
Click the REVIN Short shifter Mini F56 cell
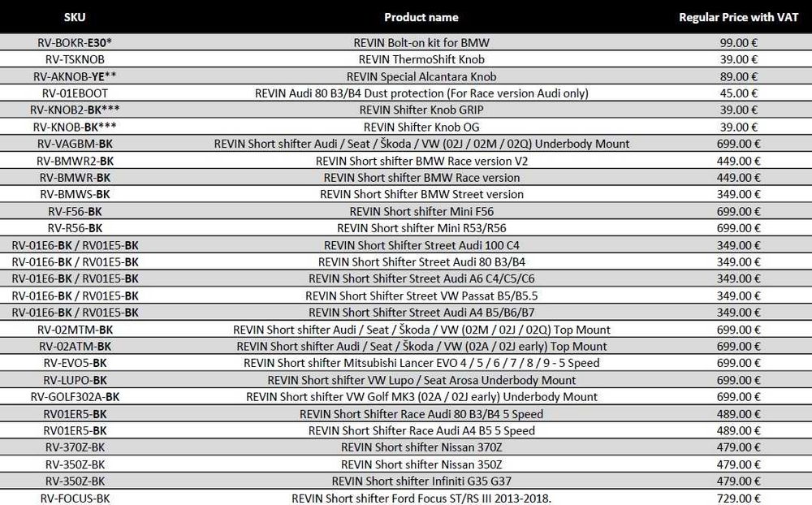(421, 211)
